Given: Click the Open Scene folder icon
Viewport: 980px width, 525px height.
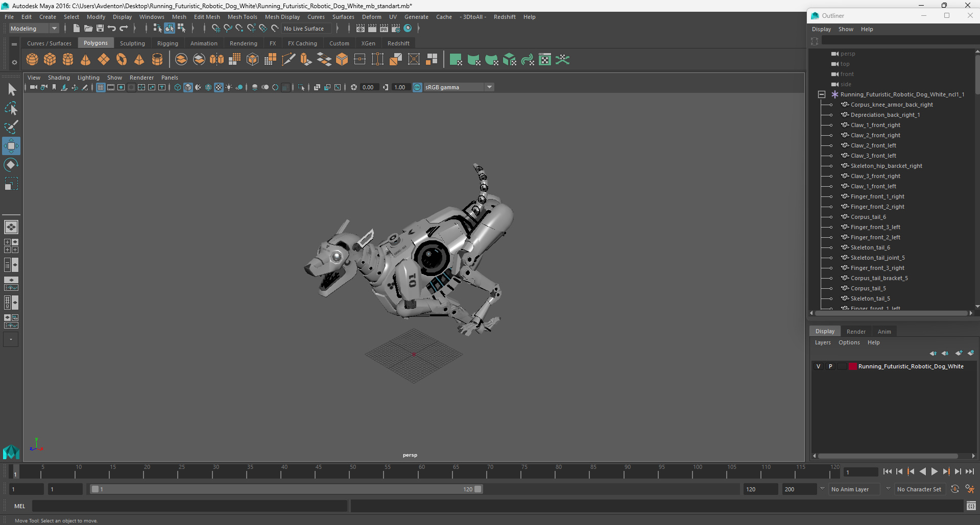Looking at the screenshot, I should pos(88,29).
